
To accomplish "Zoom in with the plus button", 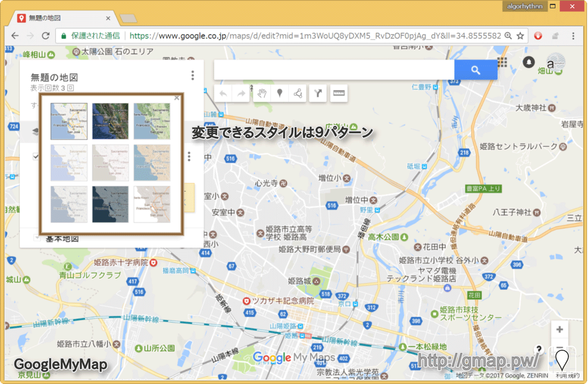I will pos(560,329).
